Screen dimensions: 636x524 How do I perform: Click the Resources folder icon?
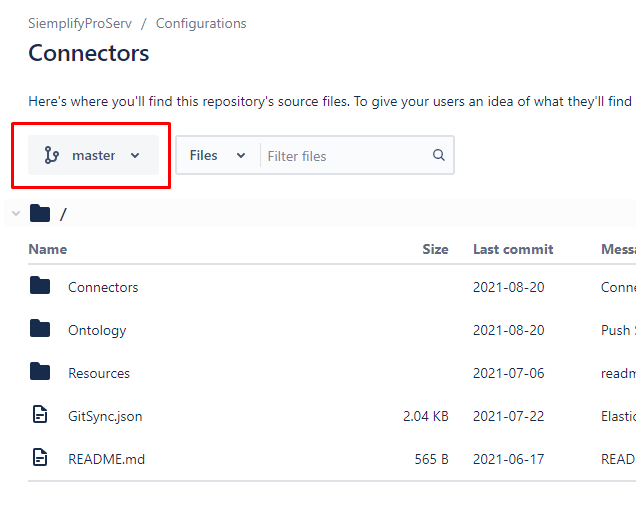40,373
